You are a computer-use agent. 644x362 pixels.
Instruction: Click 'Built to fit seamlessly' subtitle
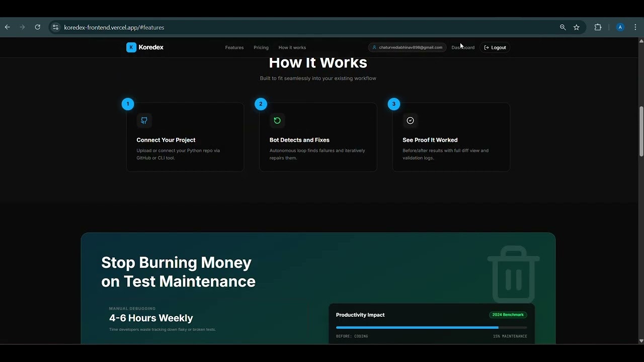pyautogui.click(x=318, y=78)
